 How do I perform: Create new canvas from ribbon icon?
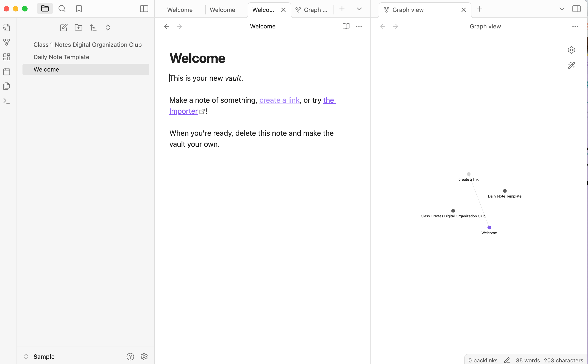coord(7,57)
